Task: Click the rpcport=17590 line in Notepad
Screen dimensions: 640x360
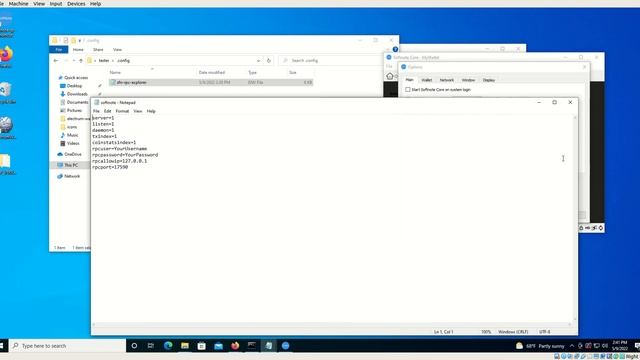Action: coord(110,167)
